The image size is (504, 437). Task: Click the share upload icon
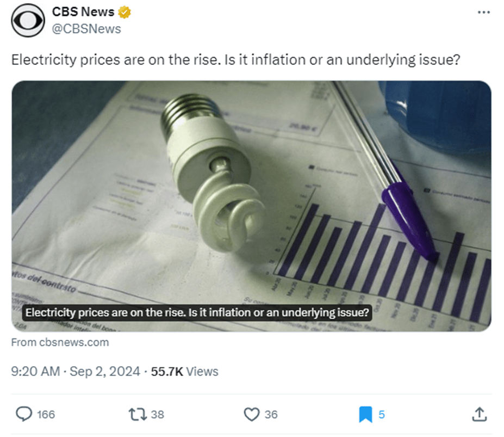[479, 415]
